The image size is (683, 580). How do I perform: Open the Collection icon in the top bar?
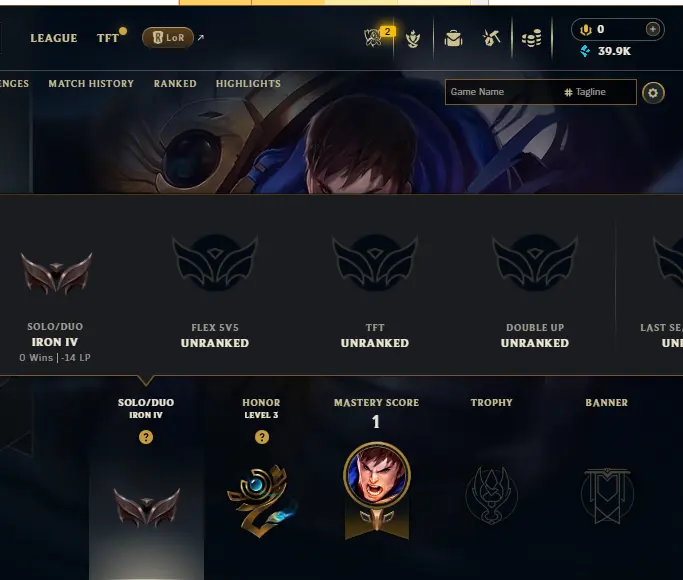tap(413, 39)
